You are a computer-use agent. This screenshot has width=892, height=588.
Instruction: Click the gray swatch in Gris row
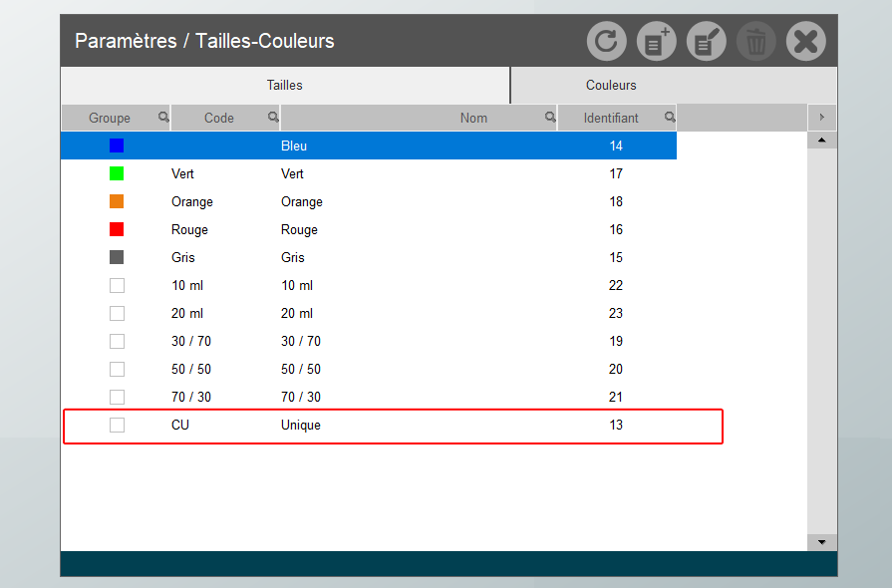pos(117,257)
